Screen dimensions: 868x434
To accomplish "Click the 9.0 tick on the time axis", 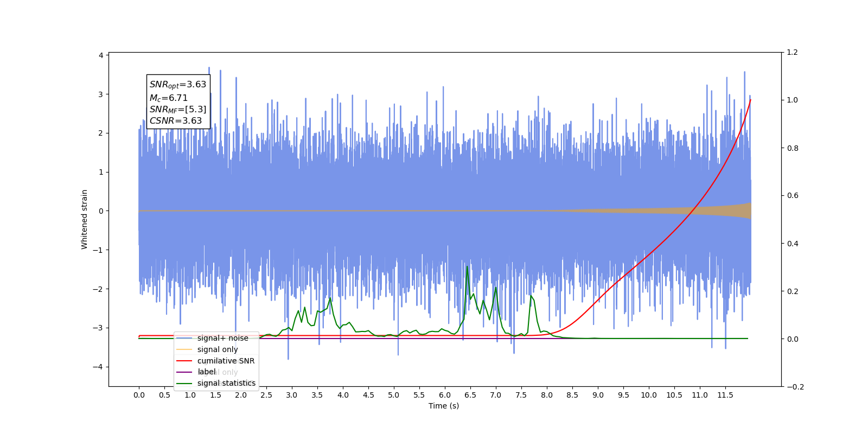I will click(598, 395).
